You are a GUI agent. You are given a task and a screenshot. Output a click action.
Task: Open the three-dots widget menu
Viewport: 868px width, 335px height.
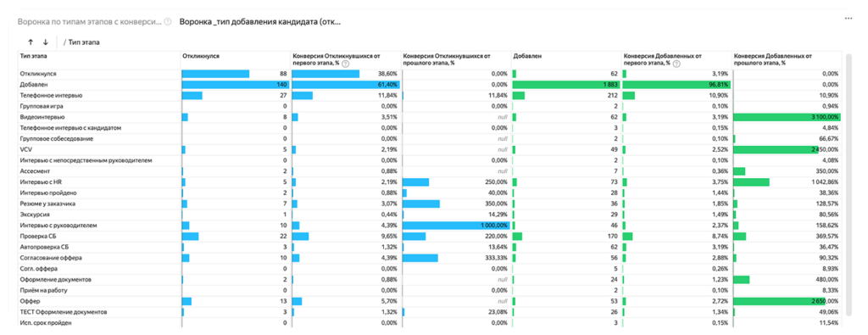[848, 19]
